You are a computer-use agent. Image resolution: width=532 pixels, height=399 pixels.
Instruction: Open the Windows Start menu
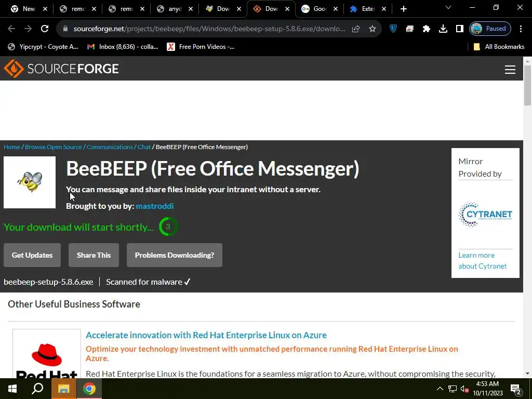[12, 389]
